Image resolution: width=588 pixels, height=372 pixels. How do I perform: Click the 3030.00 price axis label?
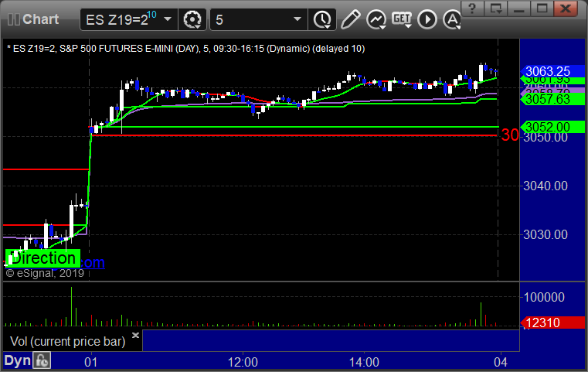pyautogui.click(x=546, y=234)
